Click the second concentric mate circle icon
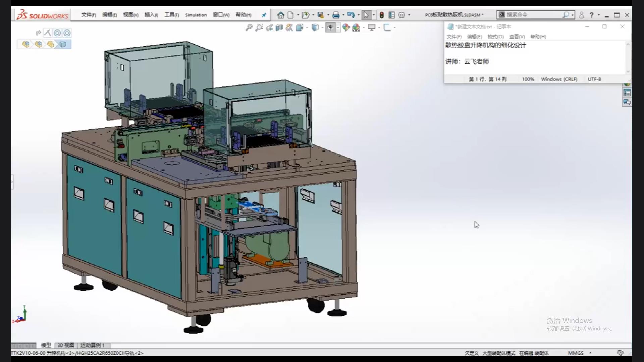 [x=67, y=33]
